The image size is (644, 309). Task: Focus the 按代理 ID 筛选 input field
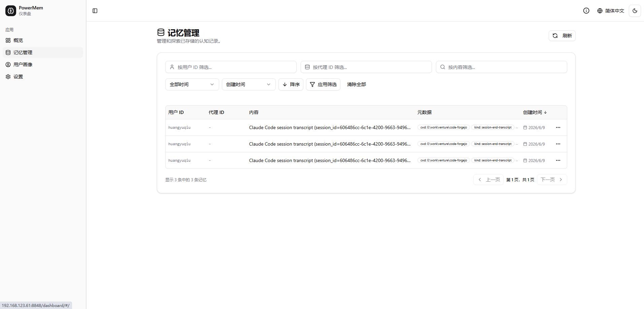366,67
